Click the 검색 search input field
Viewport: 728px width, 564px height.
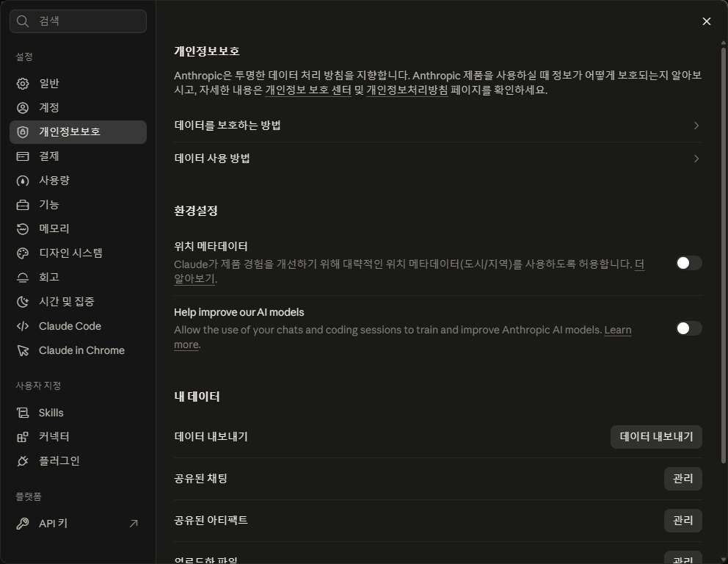click(x=78, y=21)
